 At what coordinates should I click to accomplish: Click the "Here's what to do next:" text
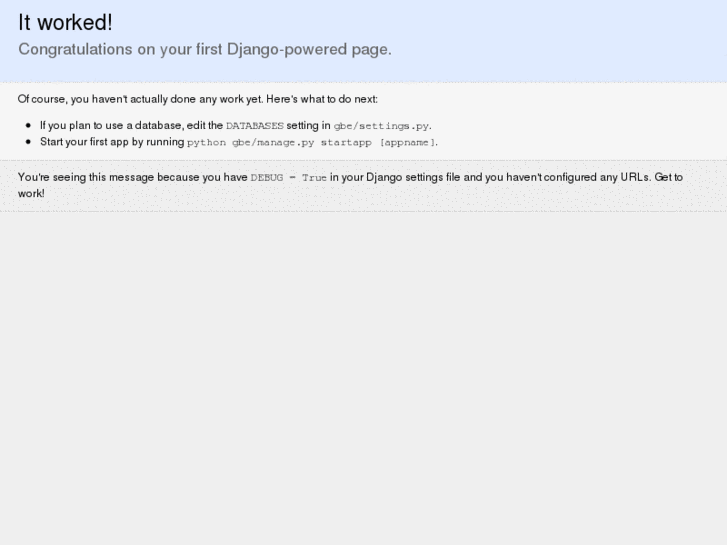322,99
